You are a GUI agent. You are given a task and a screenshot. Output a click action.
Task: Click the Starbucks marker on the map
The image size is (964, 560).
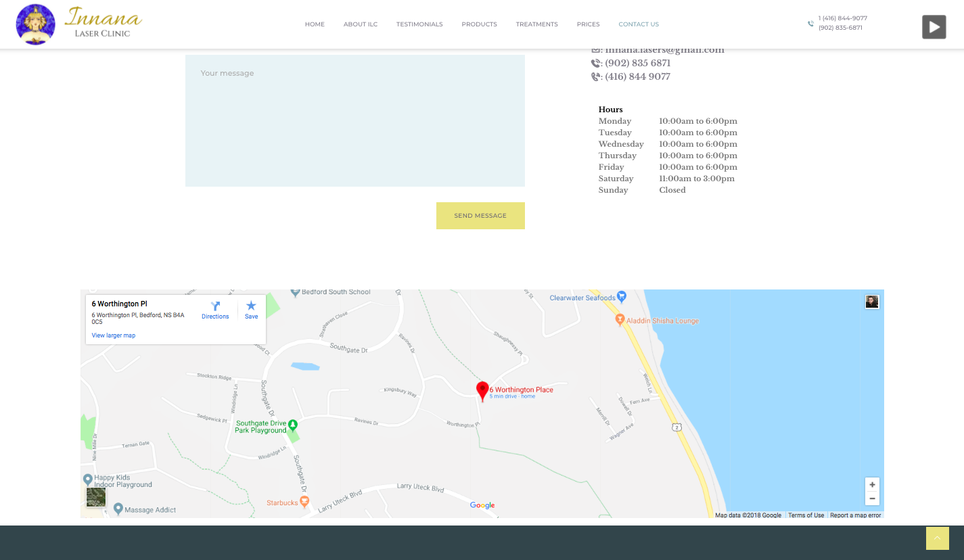(x=304, y=502)
